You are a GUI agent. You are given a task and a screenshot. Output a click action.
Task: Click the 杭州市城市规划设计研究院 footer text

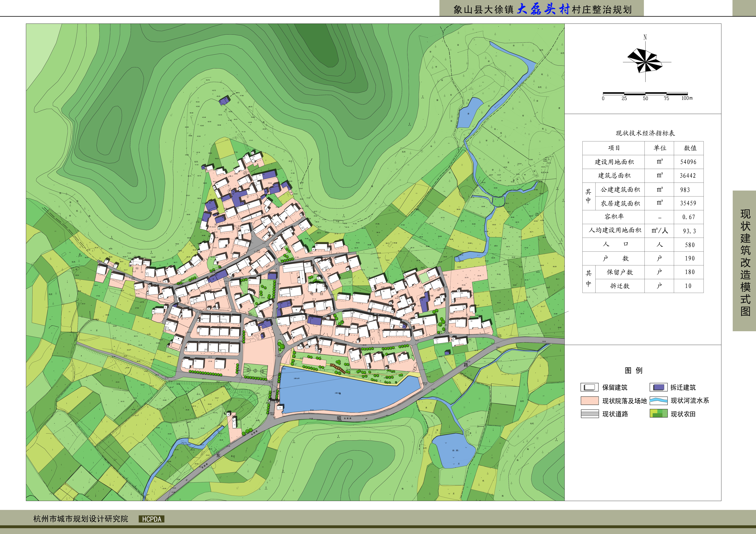pyautogui.click(x=81, y=519)
